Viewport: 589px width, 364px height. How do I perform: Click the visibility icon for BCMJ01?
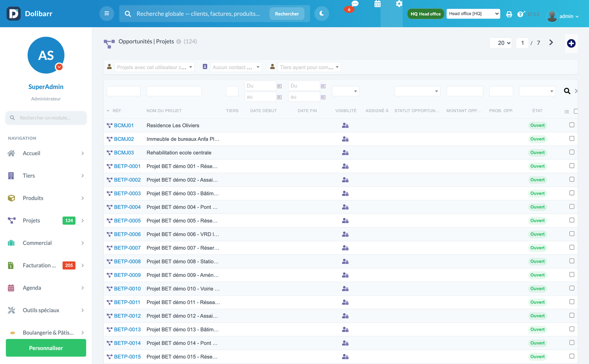click(345, 125)
